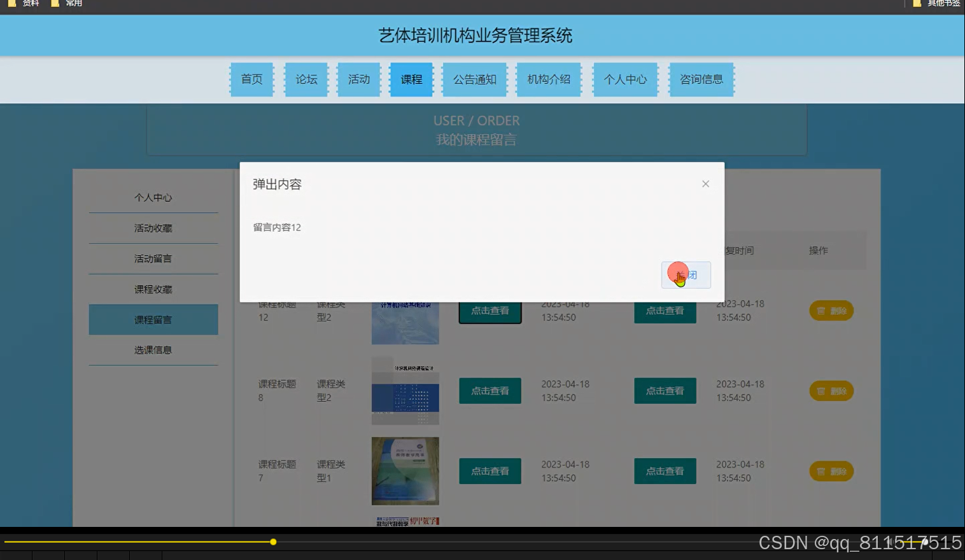Dismiss the 弹出内容 dialog with the × icon

pos(705,183)
